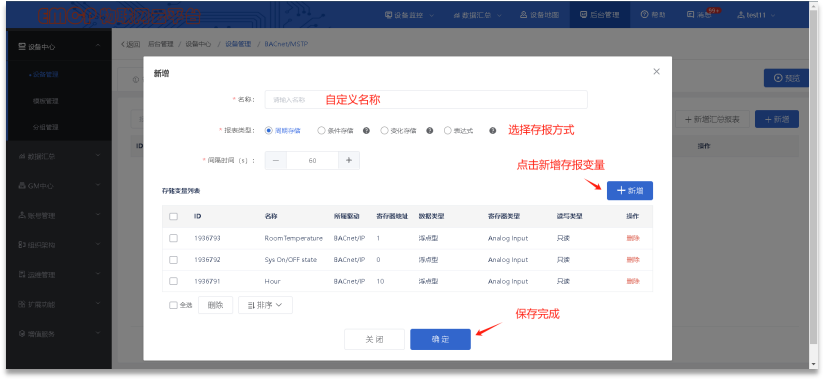The width and height of the screenshot is (824, 380).
Task: Click the 设备中心 sidebar icon
Action: (22, 47)
